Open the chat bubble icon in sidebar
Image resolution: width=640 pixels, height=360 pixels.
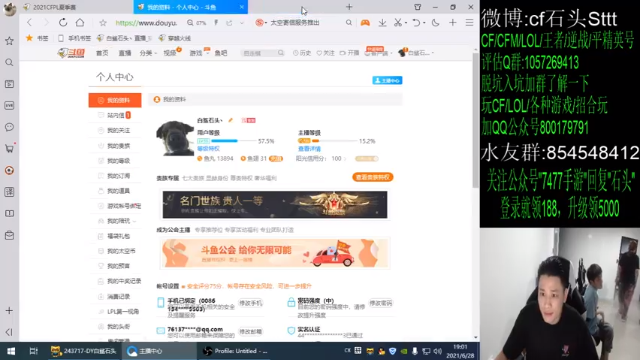(9, 127)
